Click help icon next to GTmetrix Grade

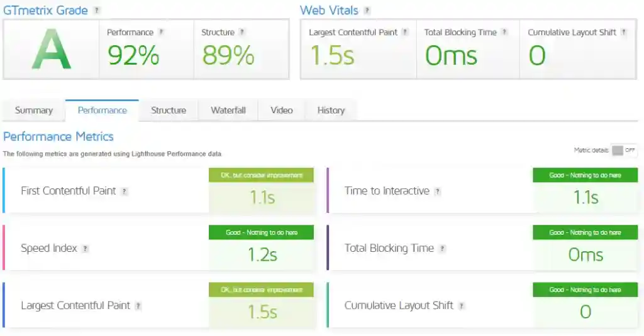click(97, 11)
